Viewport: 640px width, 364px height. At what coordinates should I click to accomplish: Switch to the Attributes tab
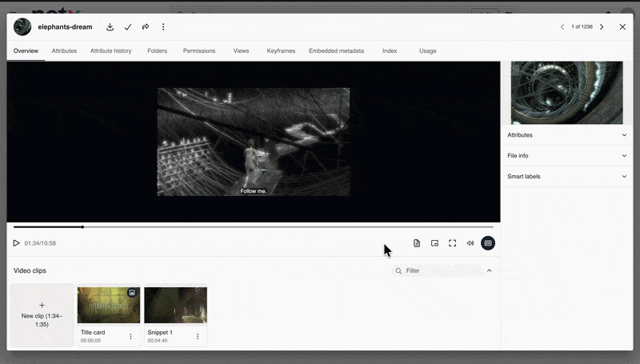[x=64, y=51]
